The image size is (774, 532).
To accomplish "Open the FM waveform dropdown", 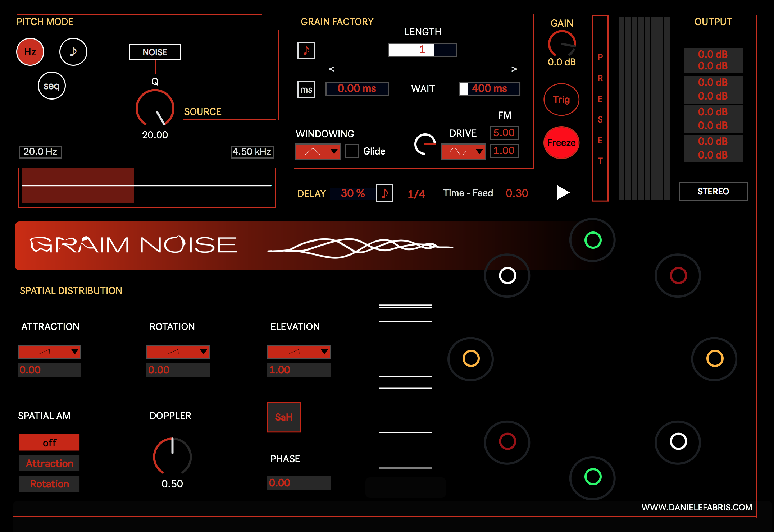I will coord(463,151).
